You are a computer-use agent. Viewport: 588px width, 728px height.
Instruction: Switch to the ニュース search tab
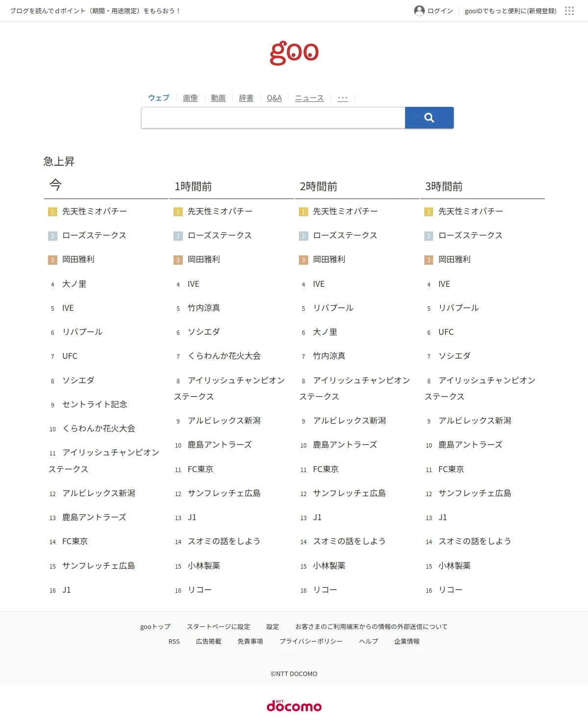[x=309, y=98]
